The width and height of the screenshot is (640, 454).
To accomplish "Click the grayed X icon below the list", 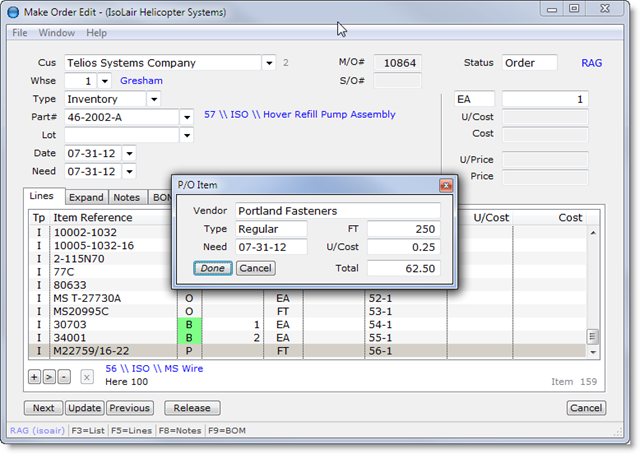I will (87, 377).
